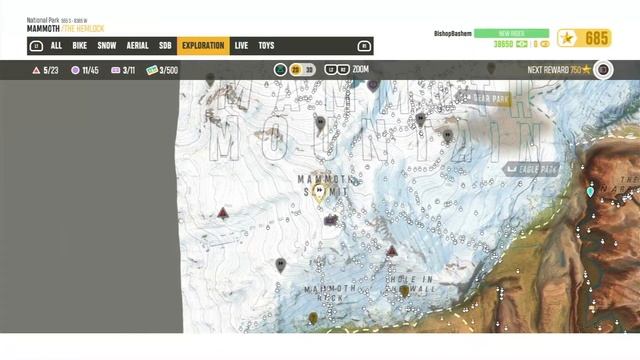Select the SDB tab
Image resolution: width=640 pixels, height=360 pixels.
[165, 46]
